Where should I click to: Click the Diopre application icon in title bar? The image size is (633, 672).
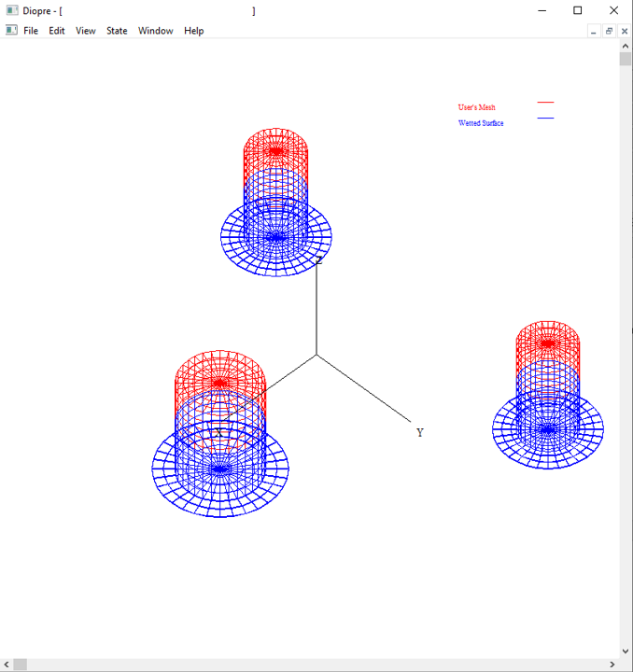pyautogui.click(x=12, y=11)
